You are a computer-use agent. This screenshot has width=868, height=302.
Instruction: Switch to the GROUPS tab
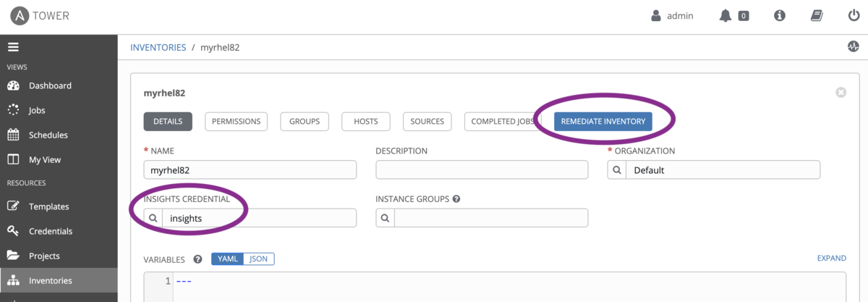(x=305, y=122)
